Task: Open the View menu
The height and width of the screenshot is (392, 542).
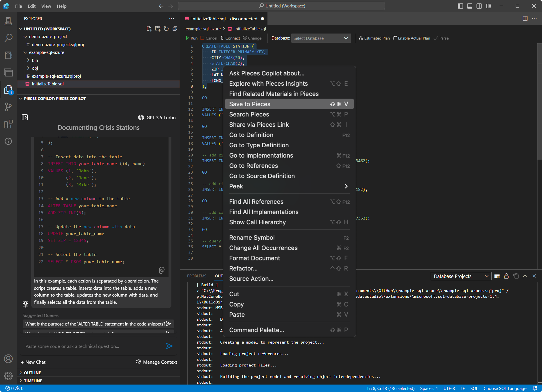Action: click(46, 6)
